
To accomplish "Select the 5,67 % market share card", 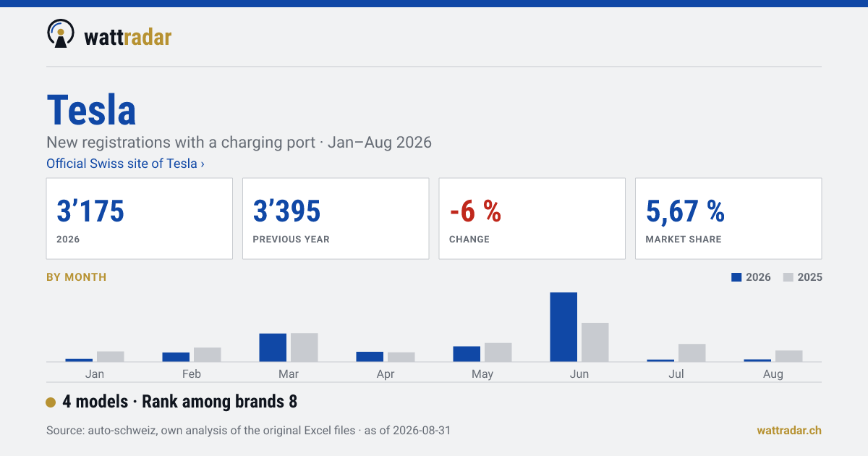I will [x=728, y=219].
